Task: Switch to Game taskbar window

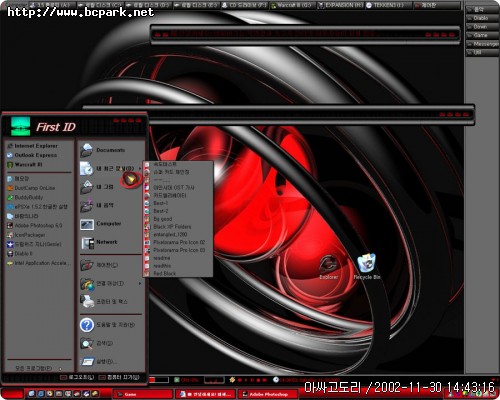Action: point(143,394)
